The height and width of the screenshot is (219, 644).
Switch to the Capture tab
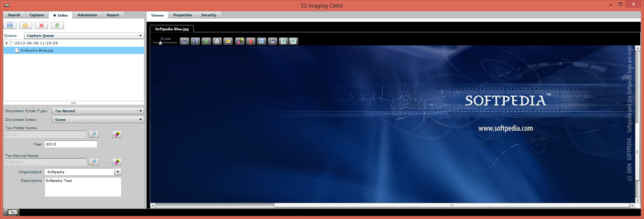coord(37,15)
